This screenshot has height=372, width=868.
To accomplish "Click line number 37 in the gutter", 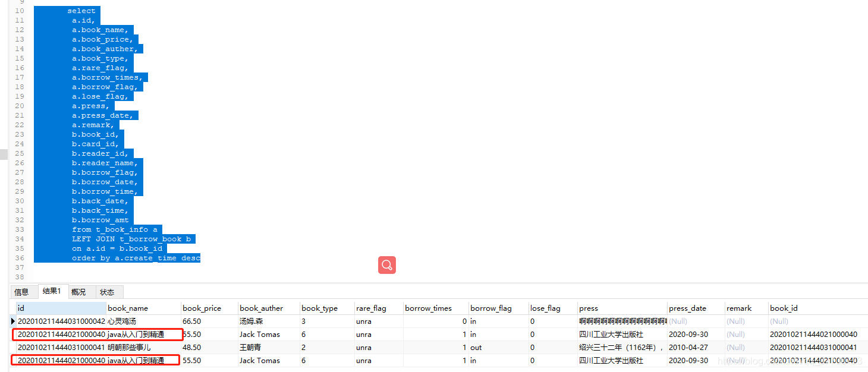I will [x=20, y=267].
